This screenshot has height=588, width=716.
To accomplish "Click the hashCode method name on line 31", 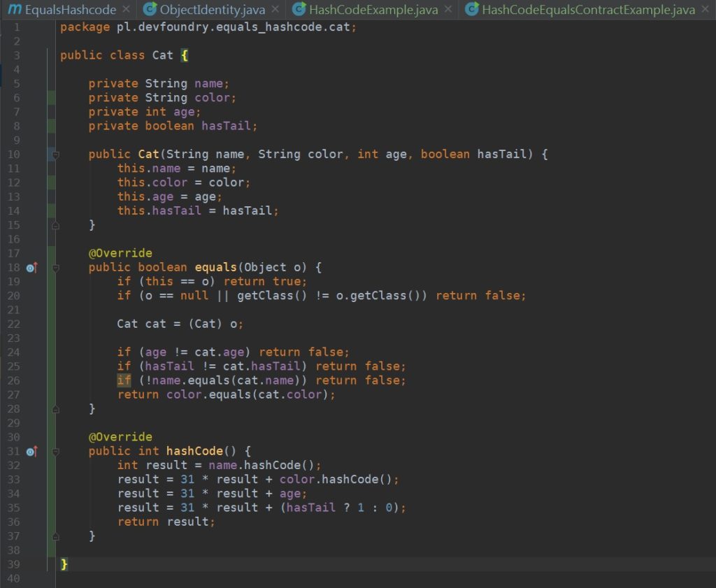I will 194,452.
